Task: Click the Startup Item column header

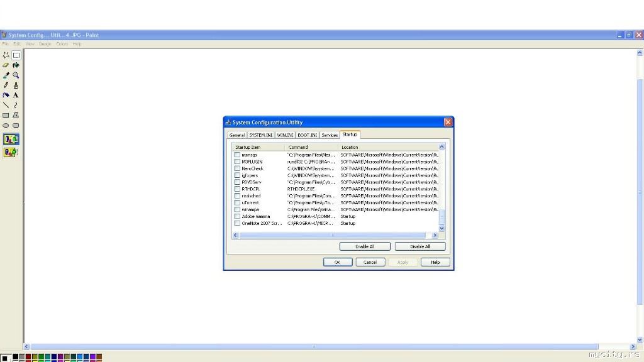Action: (x=258, y=147)
